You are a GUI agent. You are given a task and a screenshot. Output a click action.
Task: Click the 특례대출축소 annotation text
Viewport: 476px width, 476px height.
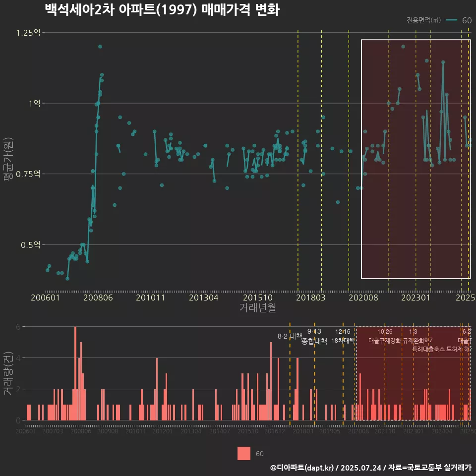click(x=428, y=349)
